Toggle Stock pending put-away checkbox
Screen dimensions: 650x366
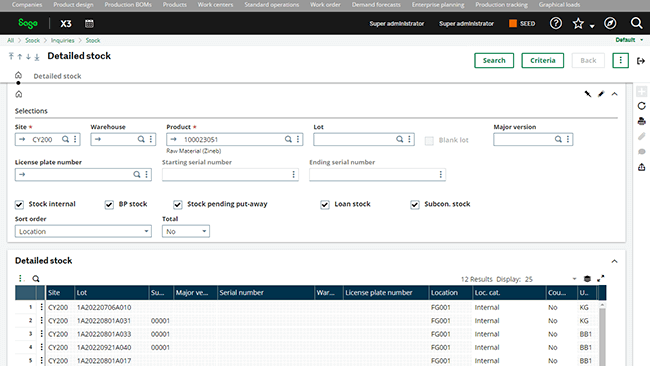[x=177, y=204]
